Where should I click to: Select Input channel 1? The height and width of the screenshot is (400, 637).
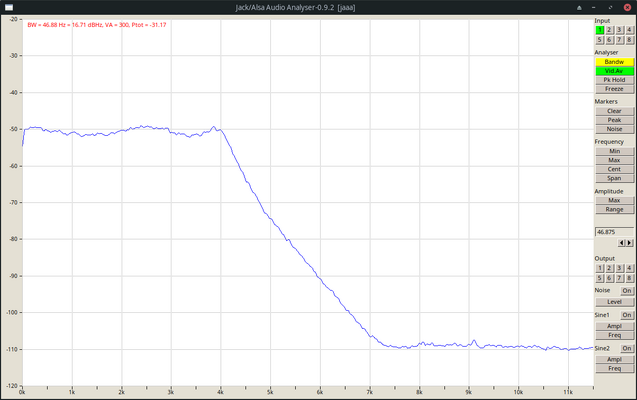point(600,30)
